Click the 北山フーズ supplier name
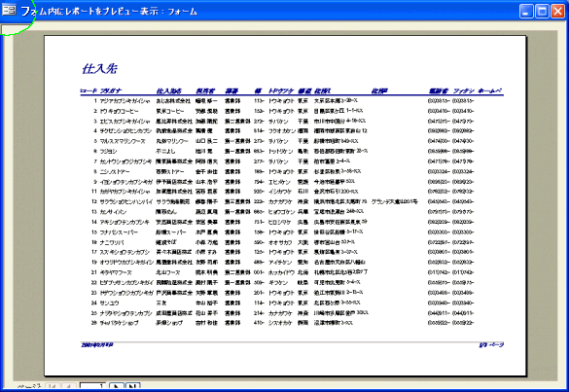The image size is (569, 392). (x=167, y=272)
